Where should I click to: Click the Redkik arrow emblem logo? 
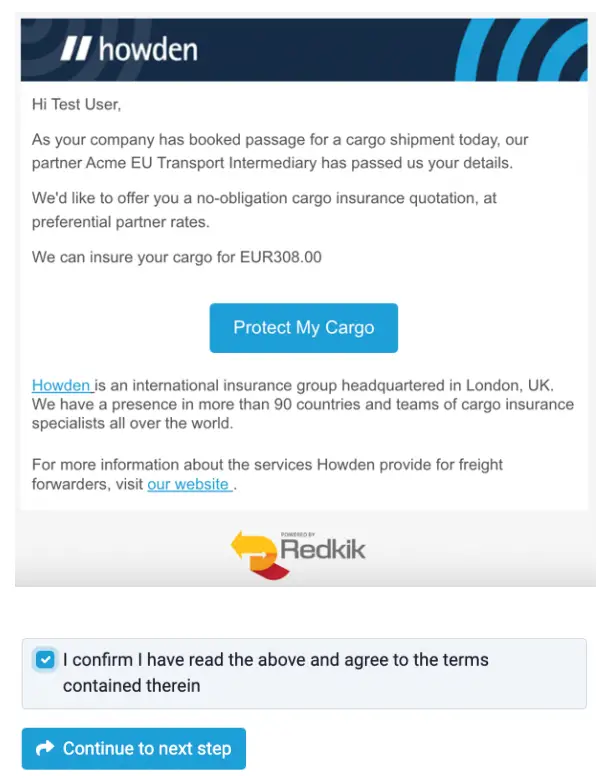tap(255, 554)
